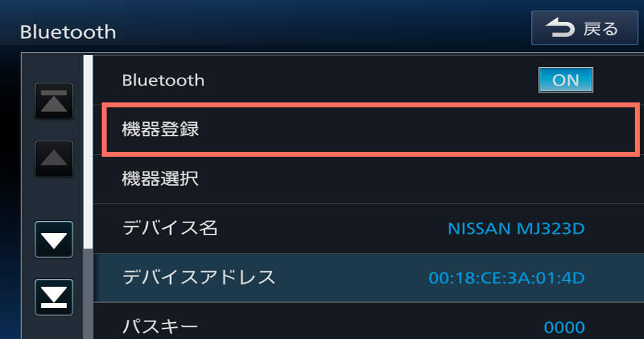
Task: Open the 機器登録 menu item
Action: (x=371, y=130)
